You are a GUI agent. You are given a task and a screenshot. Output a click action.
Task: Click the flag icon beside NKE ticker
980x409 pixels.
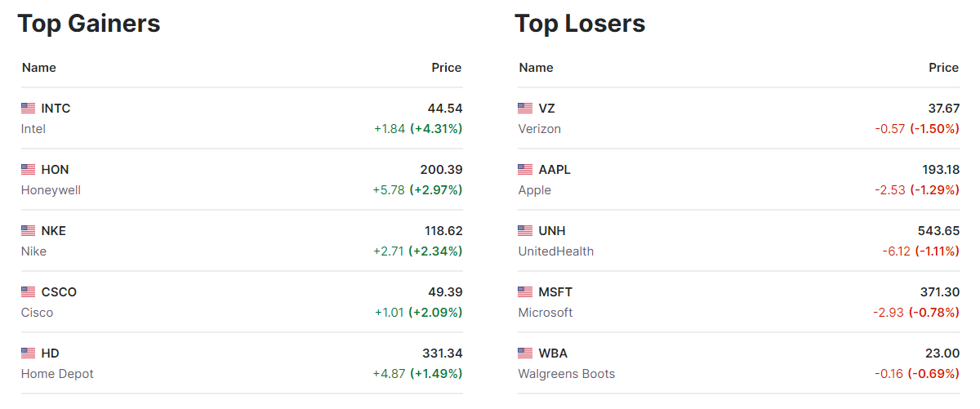29,230
